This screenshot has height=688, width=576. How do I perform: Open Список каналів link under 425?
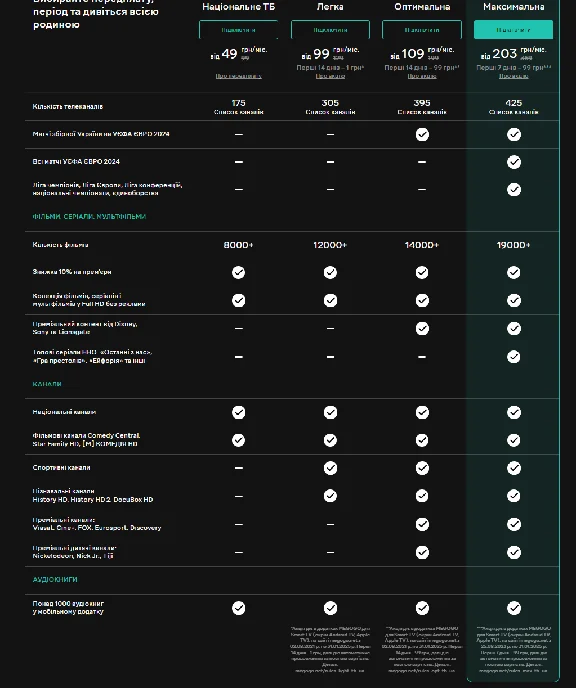(x=513, y=112)
